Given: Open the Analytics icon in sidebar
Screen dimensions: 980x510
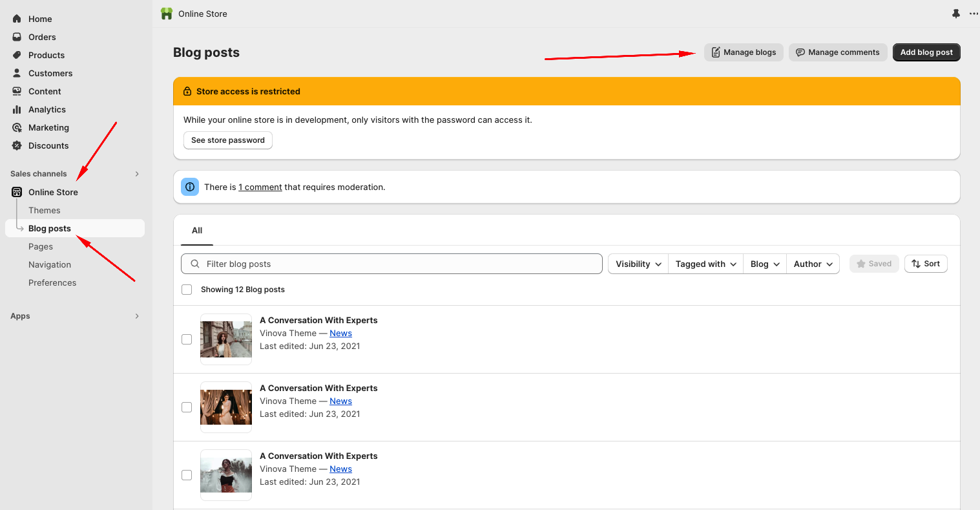Looking at the screenshot, I should click(x=17, y=109).
